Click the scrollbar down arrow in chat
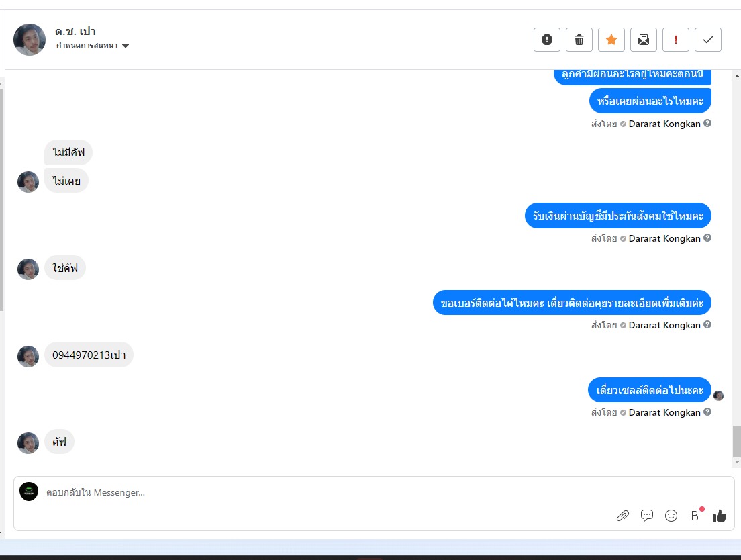This screenshot has width=741, height=560. pos(737,462)
